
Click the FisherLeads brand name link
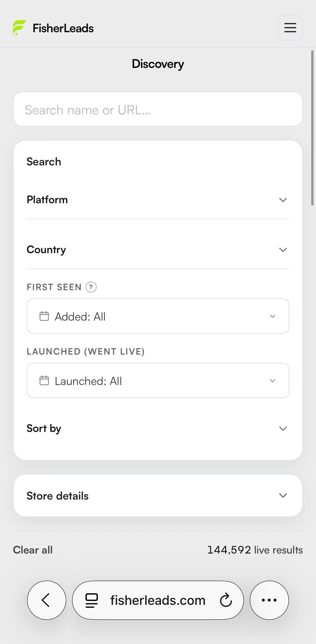pos(63,28)
